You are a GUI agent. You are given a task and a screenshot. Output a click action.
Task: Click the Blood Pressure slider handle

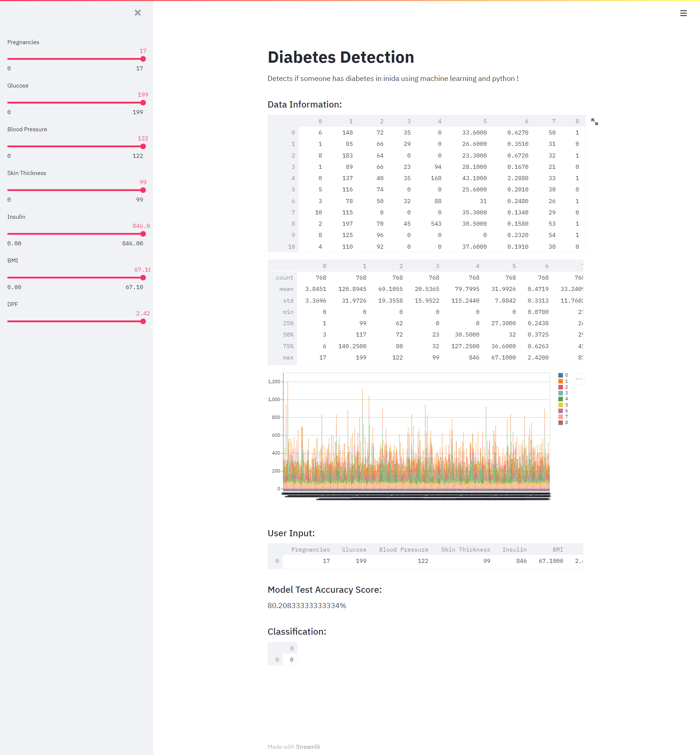[x=143, y=146]
